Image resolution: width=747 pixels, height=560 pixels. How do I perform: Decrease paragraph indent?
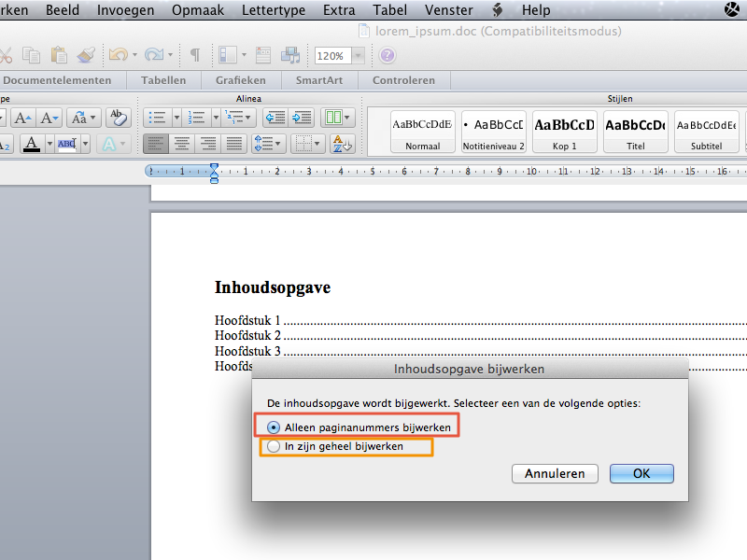tap(275, 118)
